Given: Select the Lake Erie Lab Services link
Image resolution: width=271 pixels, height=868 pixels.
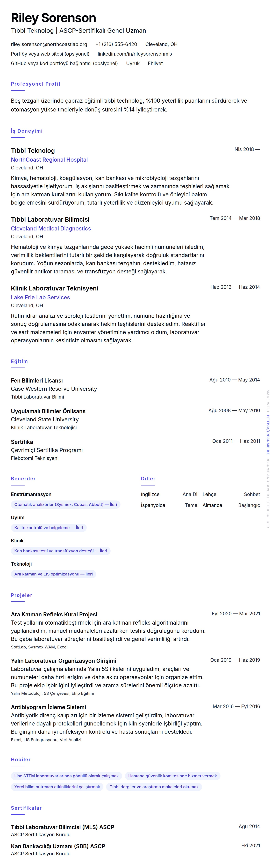Looking at the screenshot, I should point(40,297).
